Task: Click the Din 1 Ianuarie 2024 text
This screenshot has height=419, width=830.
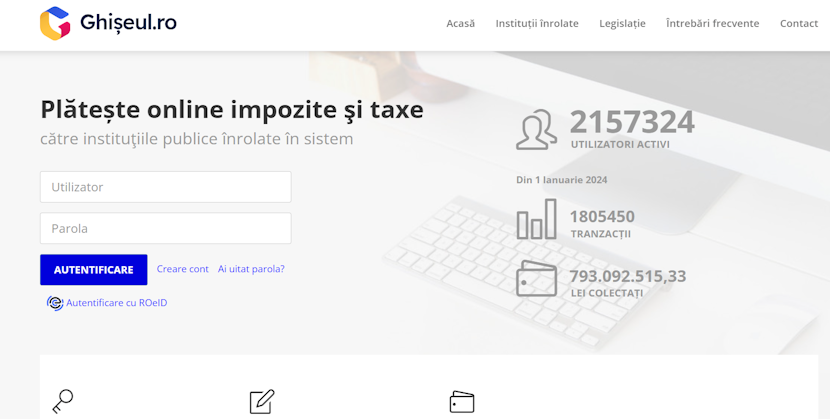Action: click(x=562, y=180)
